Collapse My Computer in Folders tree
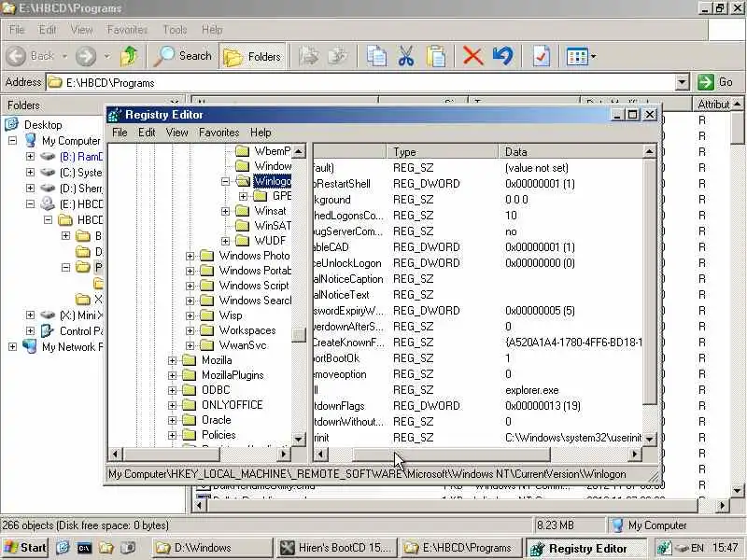The height and width of the screenshot is (560, 747). [12, 141]
